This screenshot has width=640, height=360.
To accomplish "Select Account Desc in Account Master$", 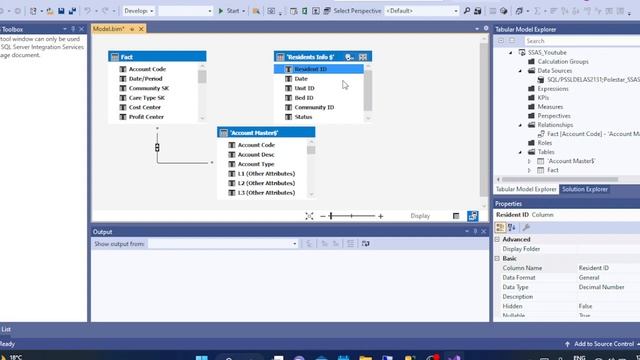I will [x=256, y=154].
